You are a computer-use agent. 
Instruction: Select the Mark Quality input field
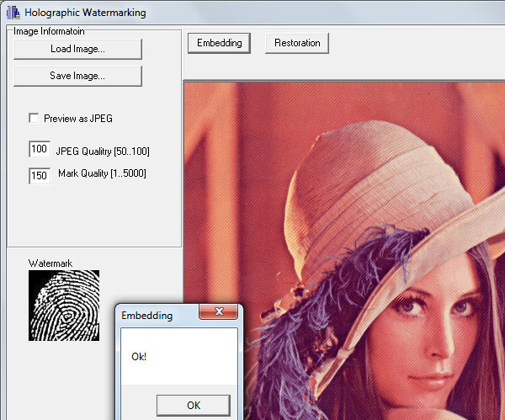pyautogui.click(x=40, y=176)
